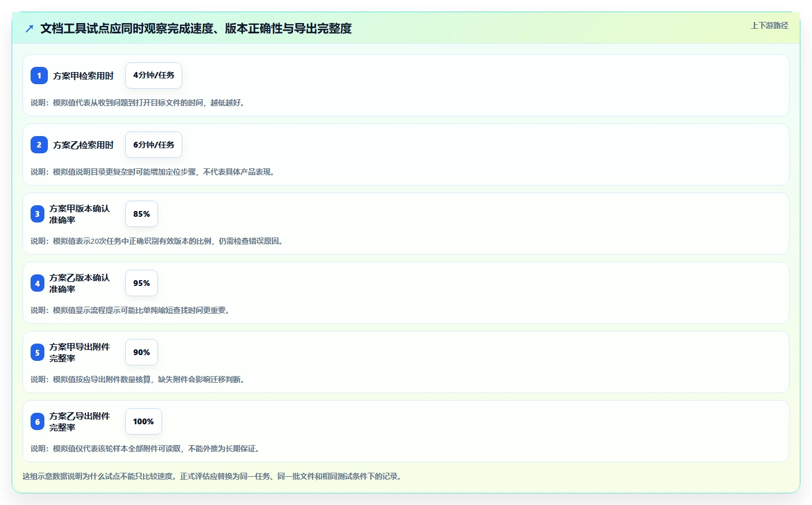Click step badge 1 for 方案甲检索用时

tap(39, 76)
